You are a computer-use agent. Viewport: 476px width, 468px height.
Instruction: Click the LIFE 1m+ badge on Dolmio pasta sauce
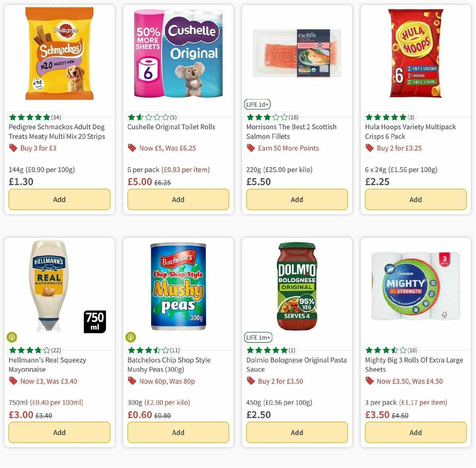tap(259, 337)
